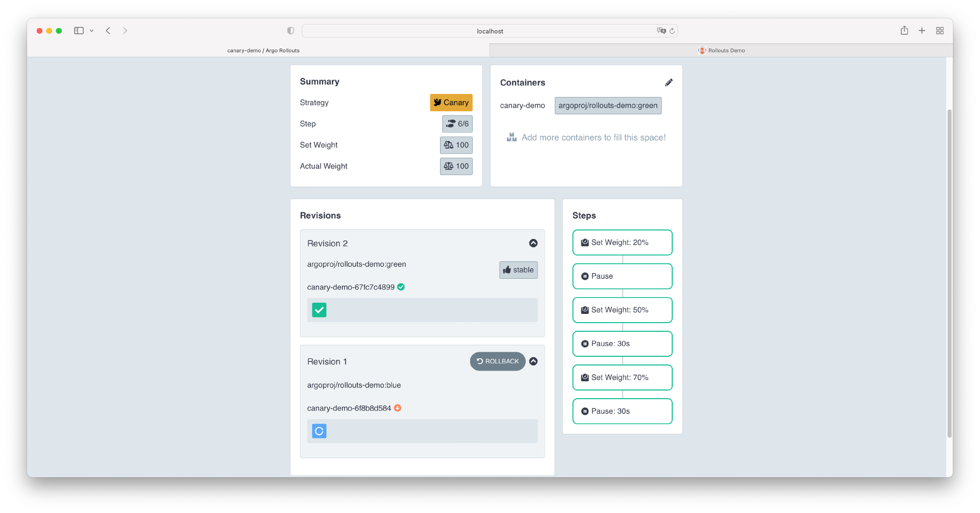Click the Canary strategy badge
This screenshot has height=513, width=980.
[451, 103]
